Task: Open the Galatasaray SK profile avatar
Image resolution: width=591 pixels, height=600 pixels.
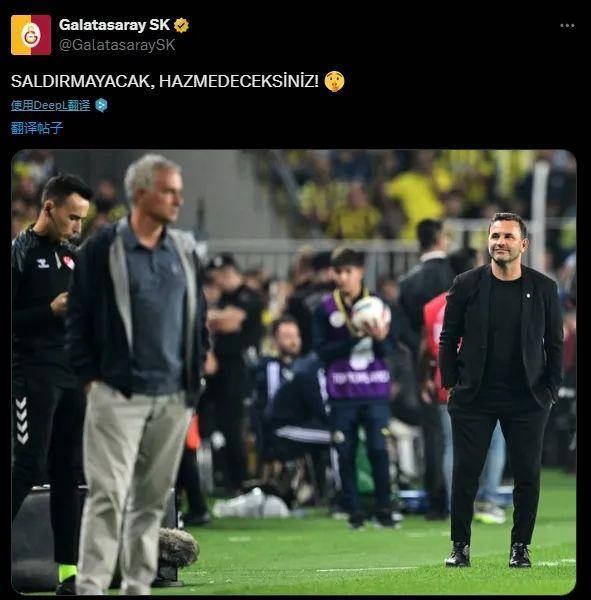Action: tap(31, 35)
